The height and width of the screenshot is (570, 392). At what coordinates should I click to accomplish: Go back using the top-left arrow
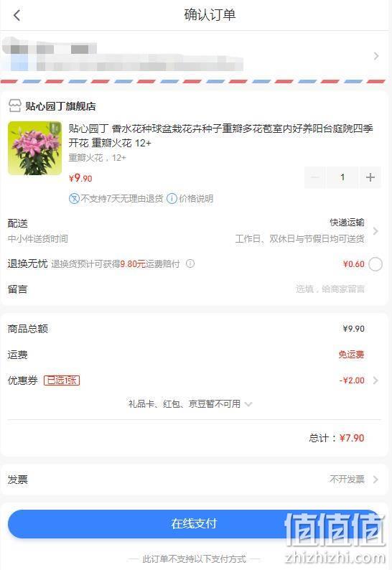pos(17,15)
